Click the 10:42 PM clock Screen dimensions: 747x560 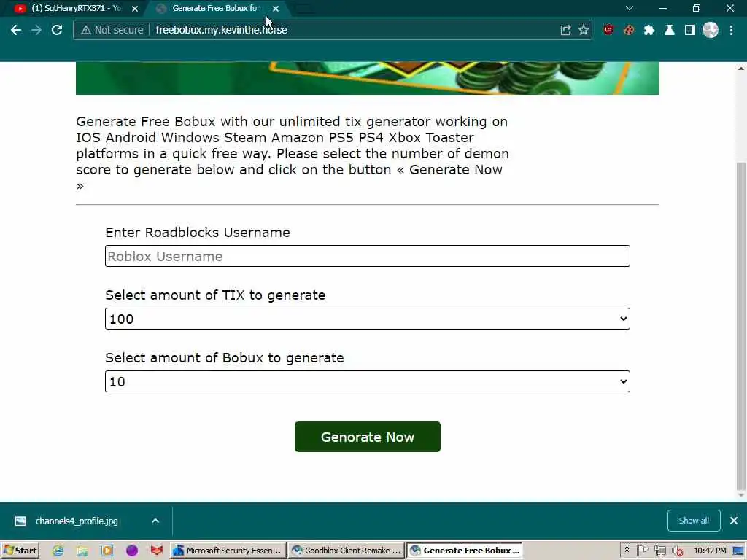710,551
